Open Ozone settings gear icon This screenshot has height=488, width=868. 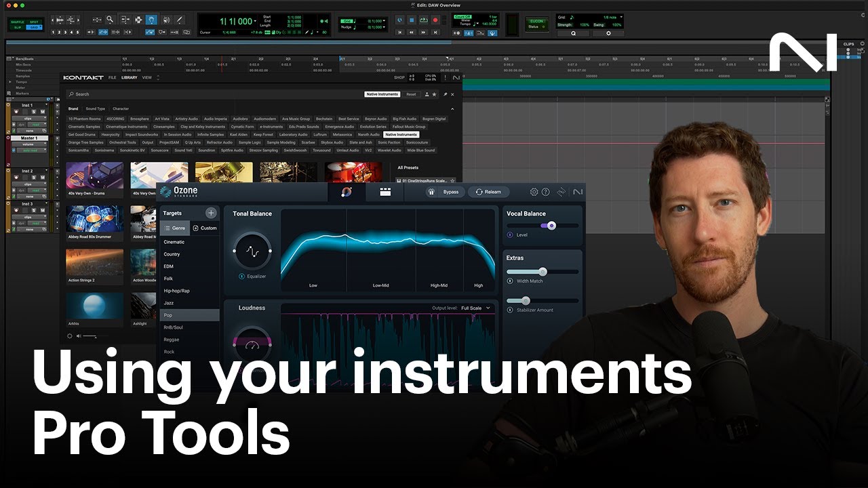534,192
